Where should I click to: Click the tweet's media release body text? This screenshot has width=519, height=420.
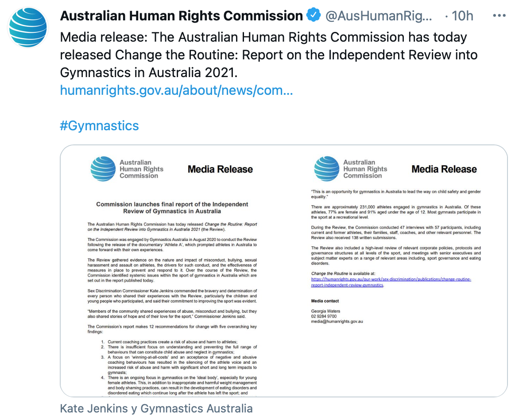(269, 54)
